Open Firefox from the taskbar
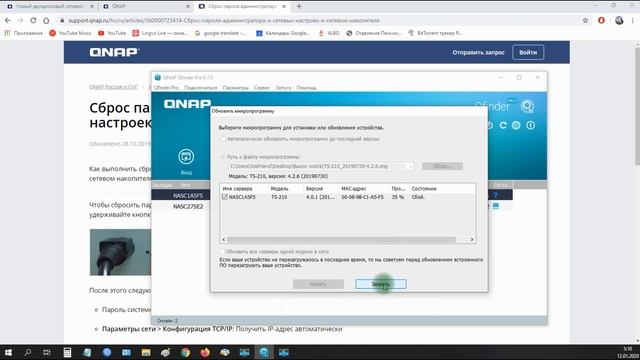This screenshot has height=360, width=640. 205,352
